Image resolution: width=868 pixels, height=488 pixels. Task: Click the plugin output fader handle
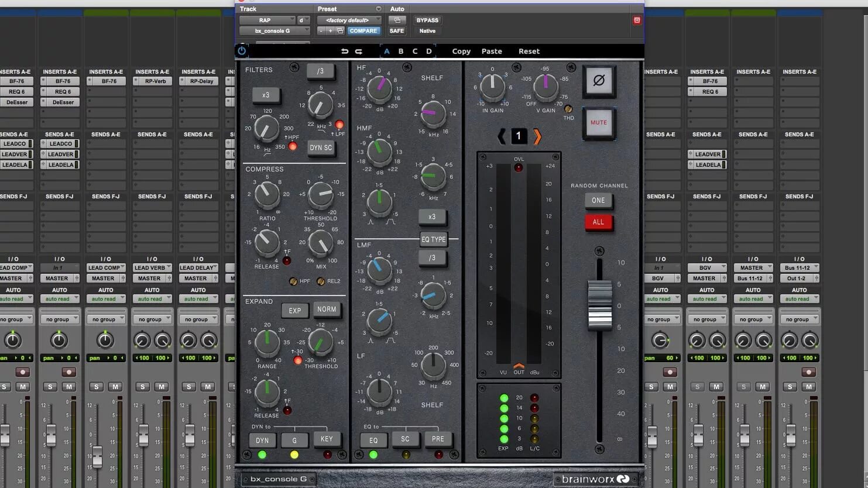coord(599,305)
